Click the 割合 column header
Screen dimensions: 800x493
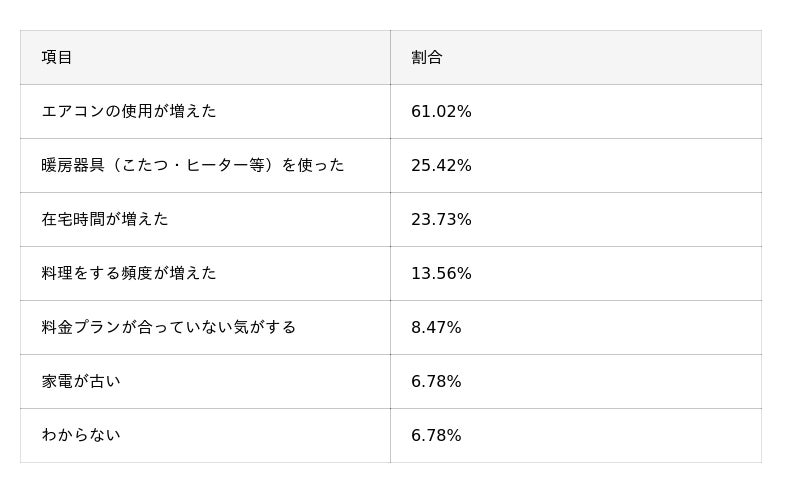(x=426, y=58)
